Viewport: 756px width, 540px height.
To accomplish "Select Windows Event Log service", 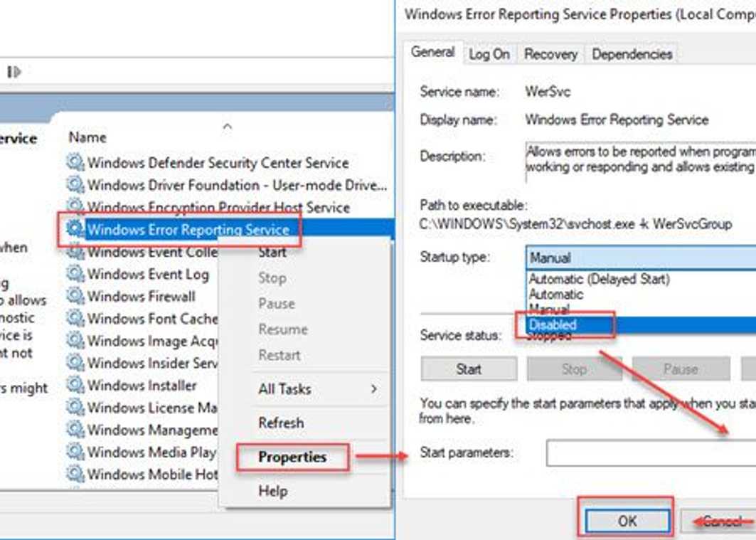I will pyautogui.click(x=148, y=275).
